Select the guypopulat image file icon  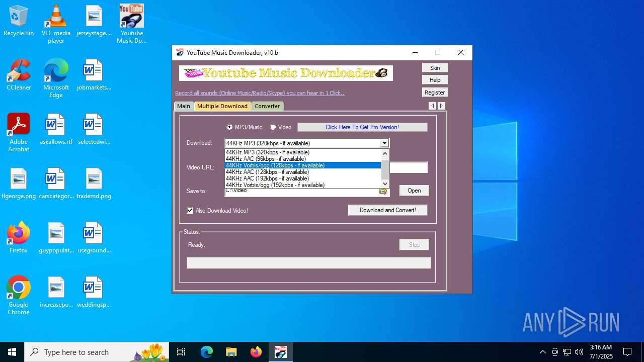pos(56,238)
